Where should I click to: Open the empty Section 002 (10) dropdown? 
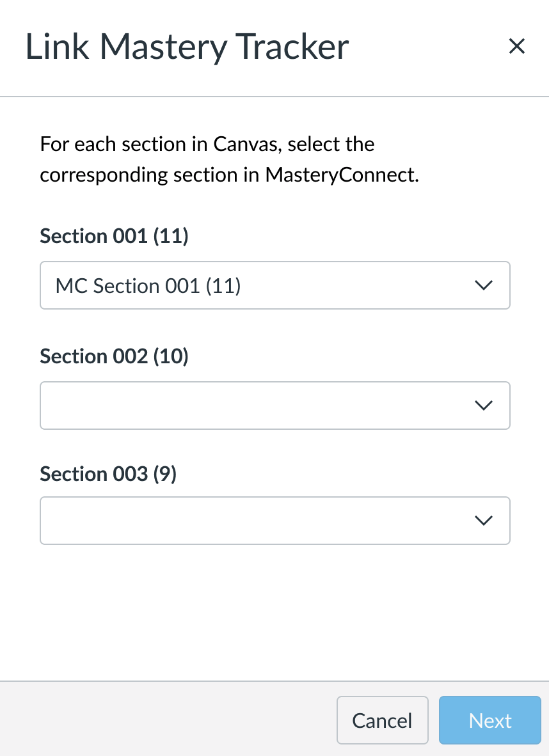(x=256, y=405)
